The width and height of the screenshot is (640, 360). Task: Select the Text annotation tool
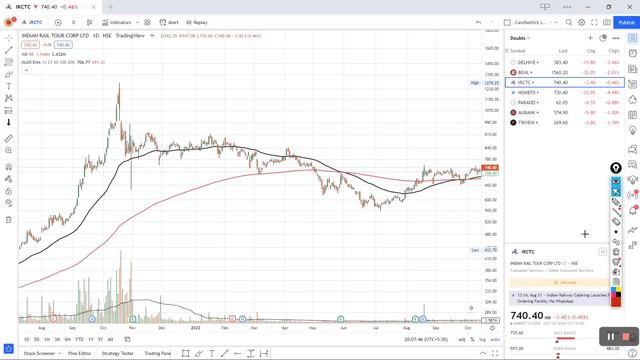tap(9, 86)
